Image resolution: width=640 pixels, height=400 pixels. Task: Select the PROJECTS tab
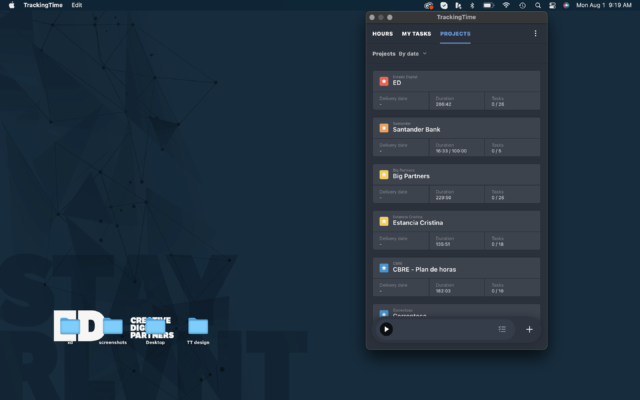coord(455,34)
